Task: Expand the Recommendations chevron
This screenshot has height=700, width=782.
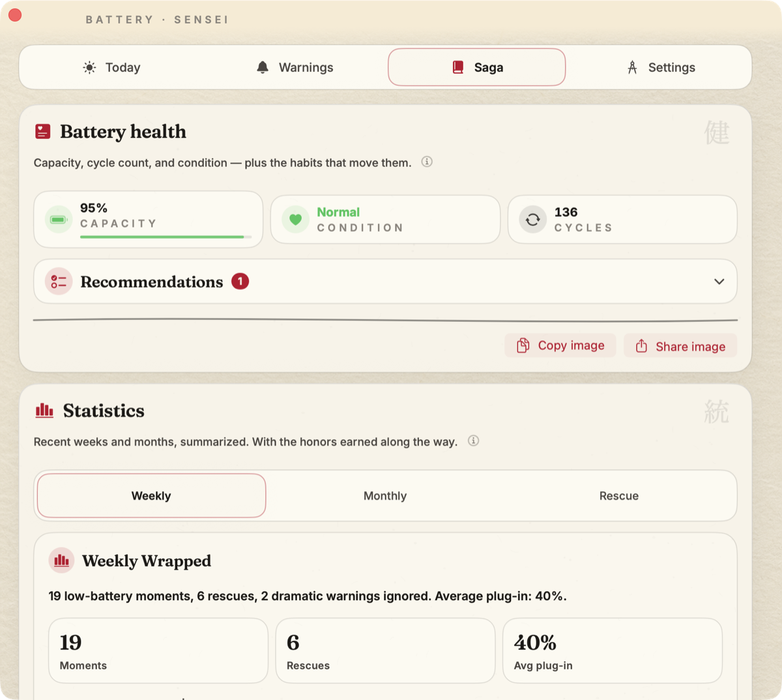Action: point(719,282)
